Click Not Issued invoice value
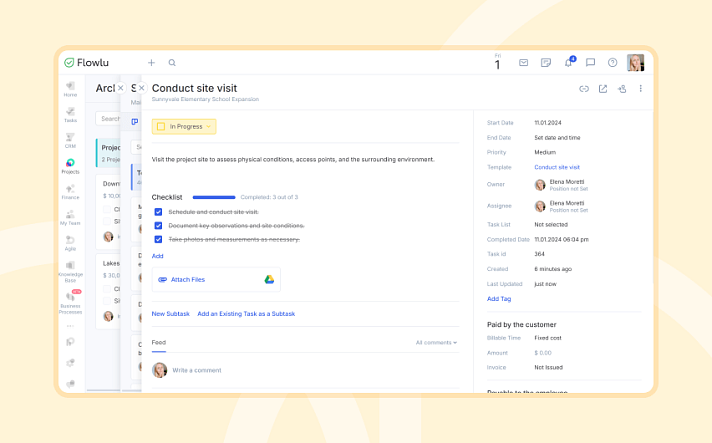The height and width of the screenshot is (443, 712). 549,368
